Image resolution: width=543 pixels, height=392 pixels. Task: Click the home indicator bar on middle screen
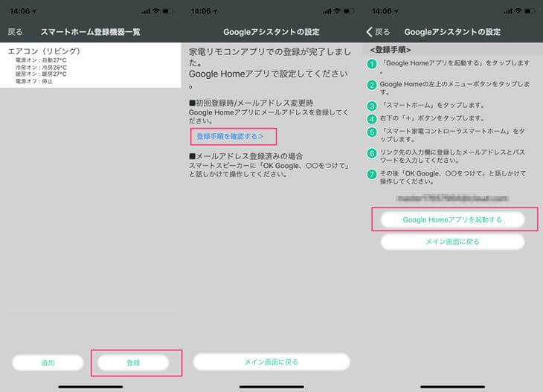coord(271,387)
